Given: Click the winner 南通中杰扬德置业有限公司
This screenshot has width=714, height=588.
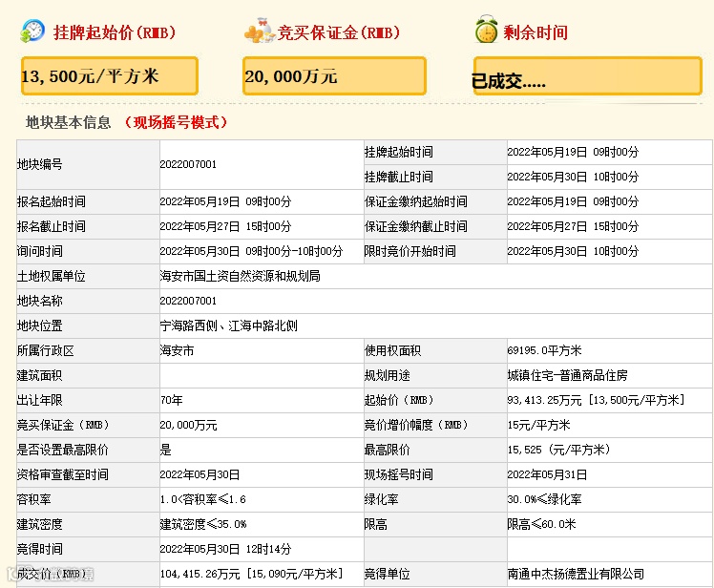Looking at the screenshot, I should tap(576, 575).
